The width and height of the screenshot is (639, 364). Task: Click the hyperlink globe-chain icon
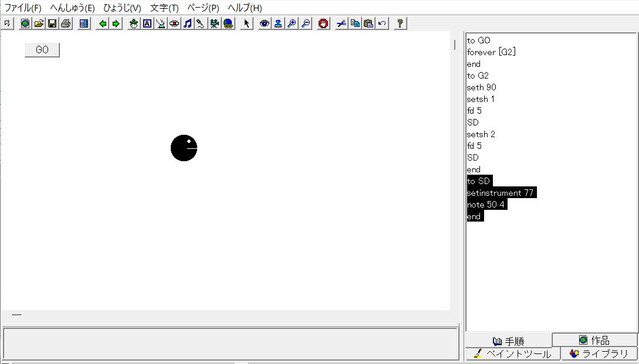click(x=228, y=23)
